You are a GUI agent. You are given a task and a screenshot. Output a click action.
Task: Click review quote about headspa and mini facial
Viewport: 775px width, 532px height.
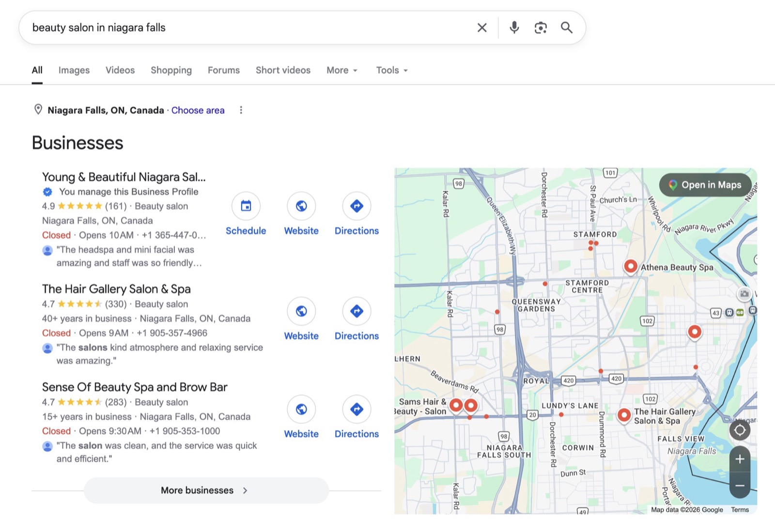coord(129,256)
